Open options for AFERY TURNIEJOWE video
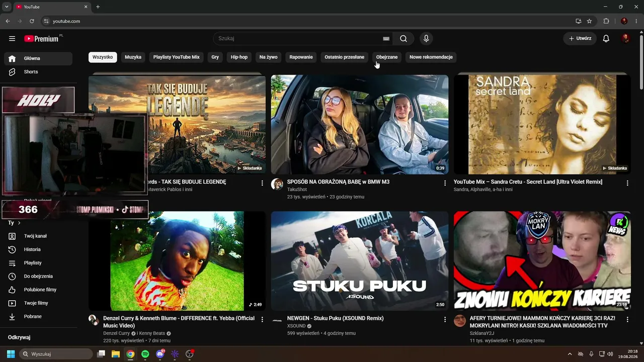Image resolution: width=644 pixels, height=362 pixels. tap(627, 320)
